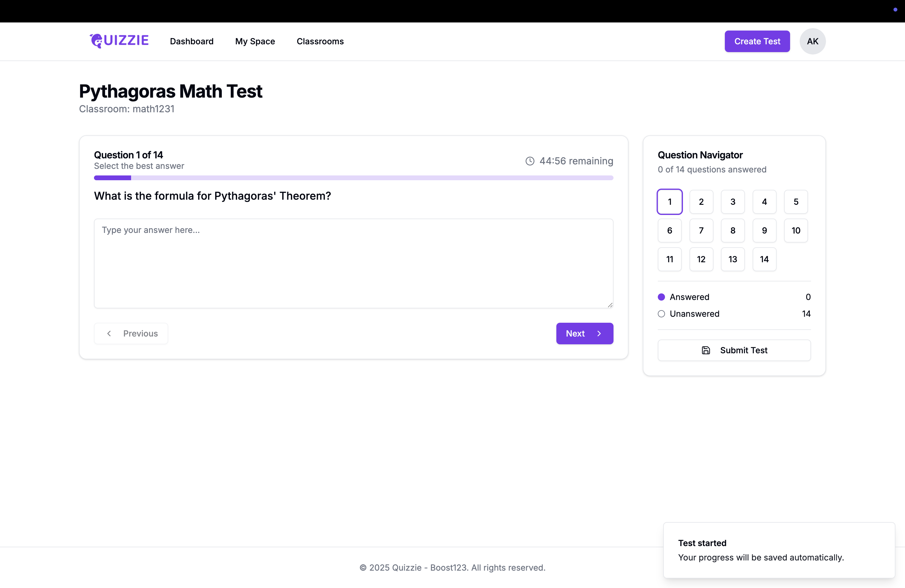The width and height of the screenshot is (905, 588).
Task: Click the question progress bar
Action: tap(353, 178)
